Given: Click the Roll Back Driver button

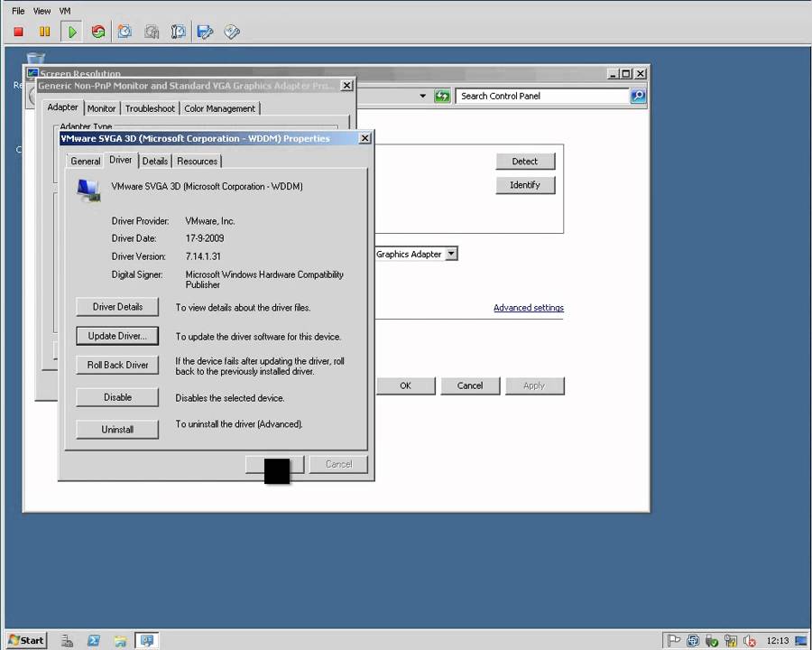Looking at the screenshot, I should (117, 365).
